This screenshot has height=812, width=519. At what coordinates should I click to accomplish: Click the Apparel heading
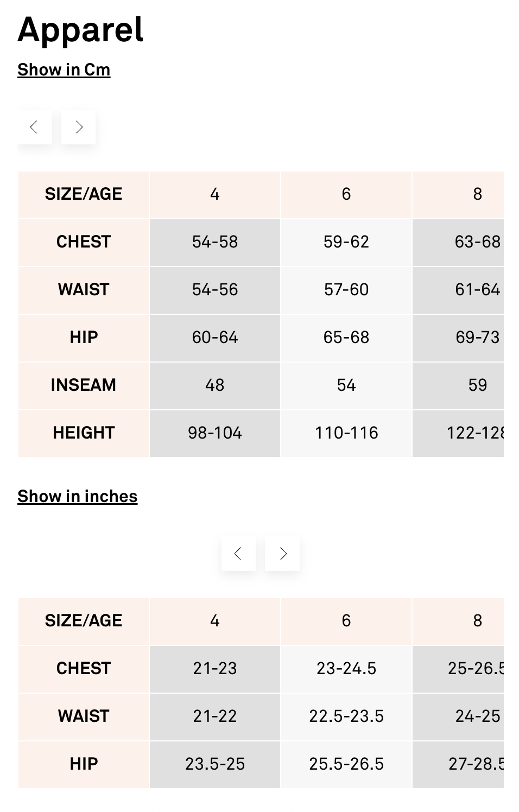pos(80,29)
